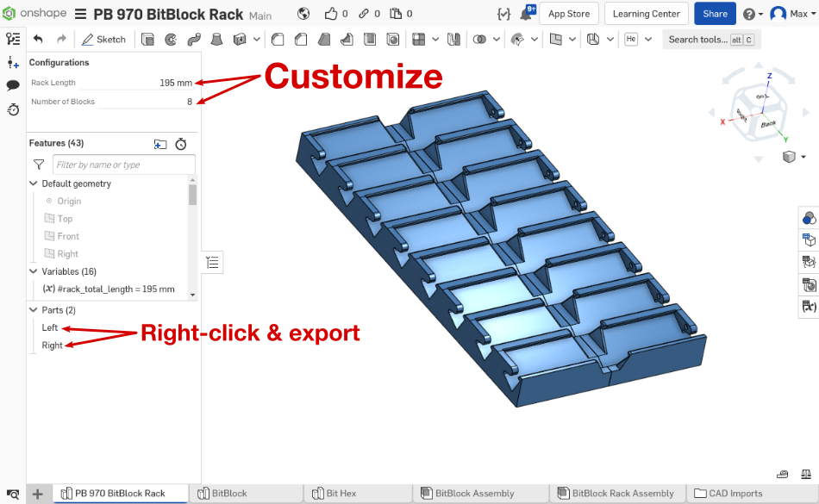Select the Mirror tool
Screen dimensions: 819x504
click(453, 39)
